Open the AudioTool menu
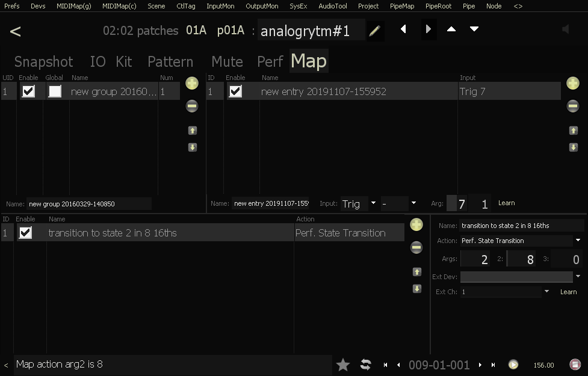 [332, 6]
